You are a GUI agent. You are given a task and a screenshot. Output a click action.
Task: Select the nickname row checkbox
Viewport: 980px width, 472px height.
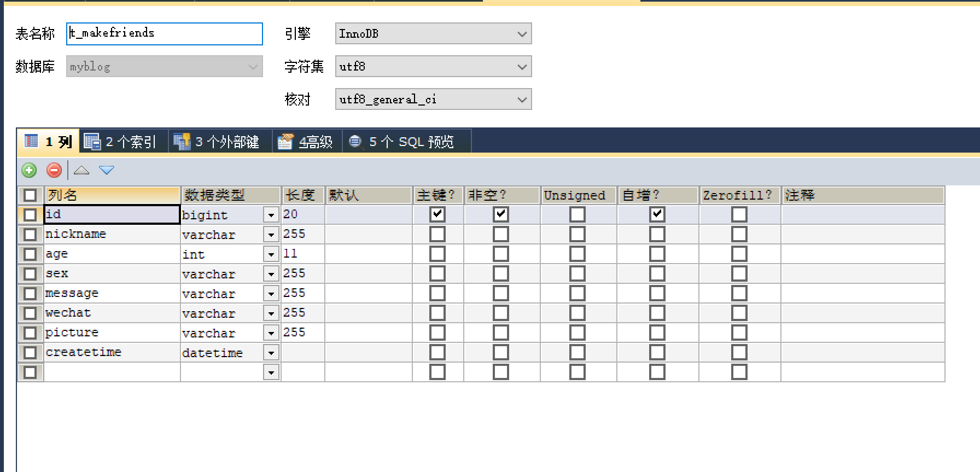tap(30, 235)
